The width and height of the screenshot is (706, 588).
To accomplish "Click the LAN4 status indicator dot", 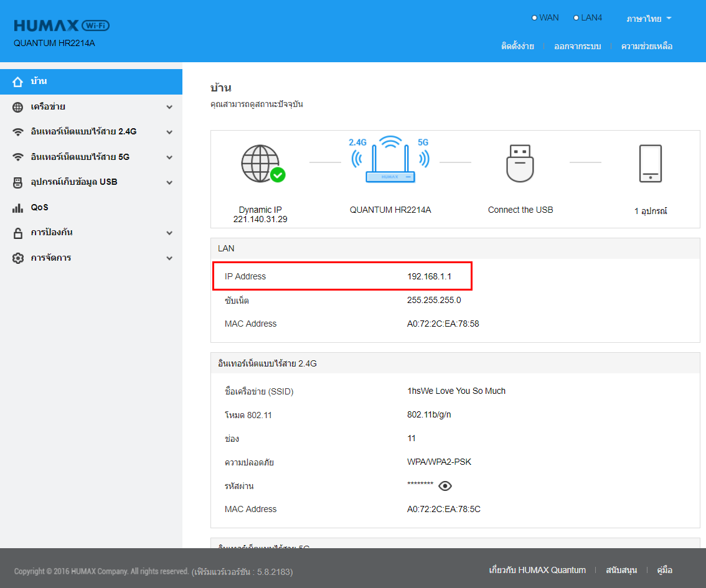I will (576, 18).
